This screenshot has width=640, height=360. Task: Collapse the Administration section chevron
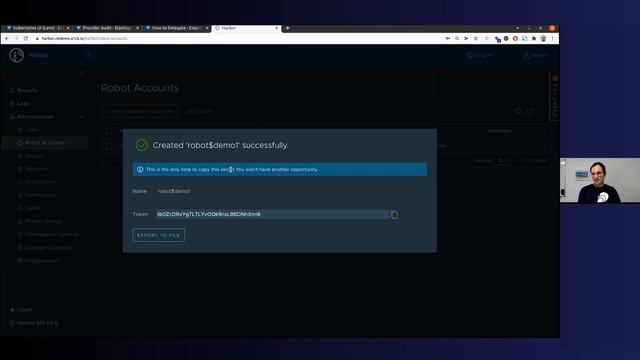[81, 117]
